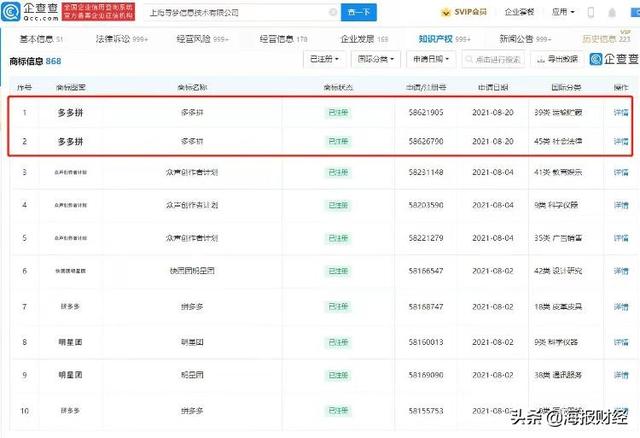Open 详情 for trademark 58231148

point(621,172)
